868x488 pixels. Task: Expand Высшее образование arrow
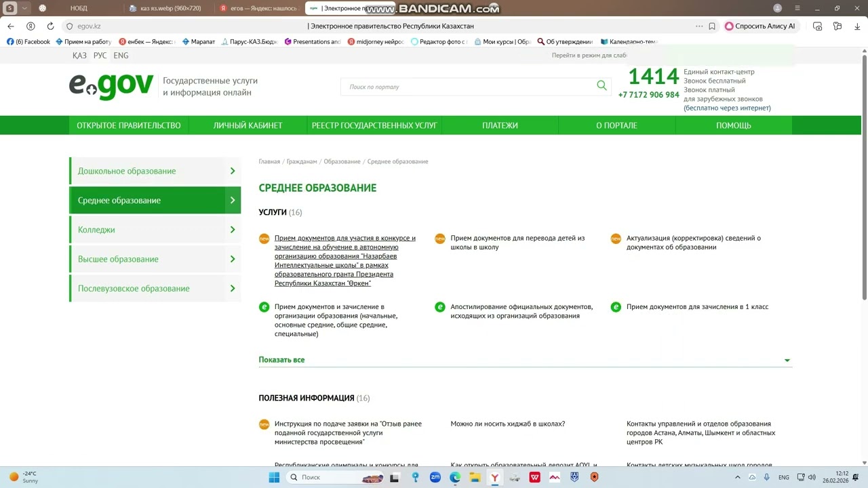[233, 259]
